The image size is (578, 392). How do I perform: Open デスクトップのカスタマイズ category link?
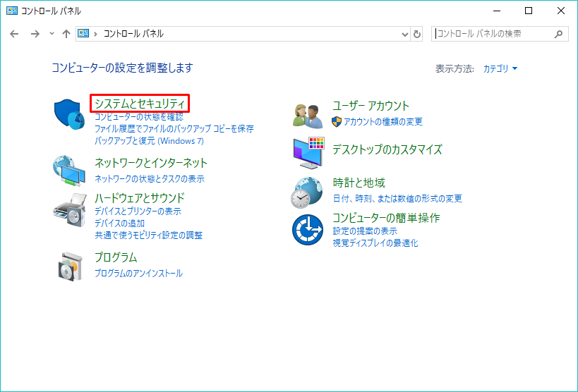click(387, 149)
